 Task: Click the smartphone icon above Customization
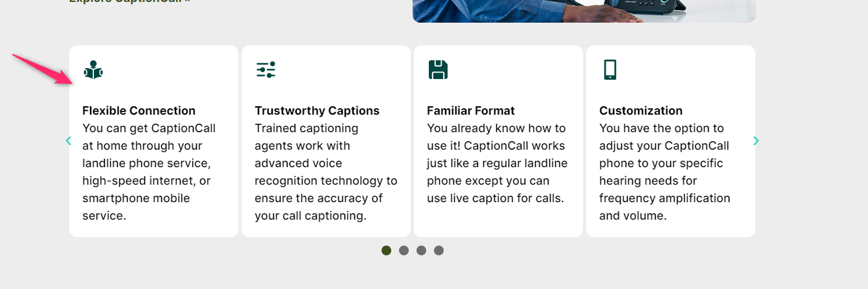tap(610, 70)
